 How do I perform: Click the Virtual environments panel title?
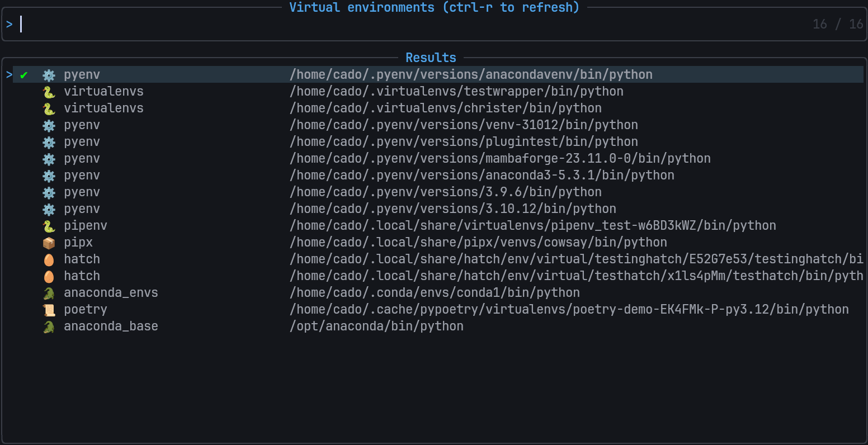coord(435,7)
